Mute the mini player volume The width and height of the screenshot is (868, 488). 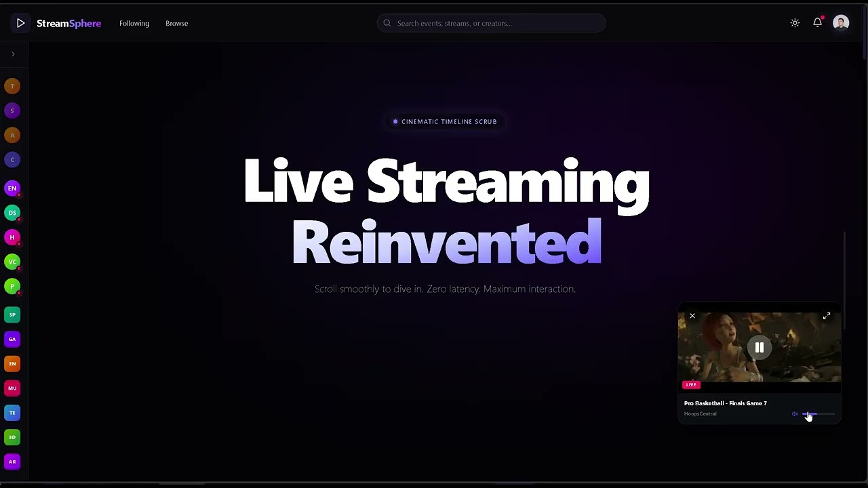point(795,414)
